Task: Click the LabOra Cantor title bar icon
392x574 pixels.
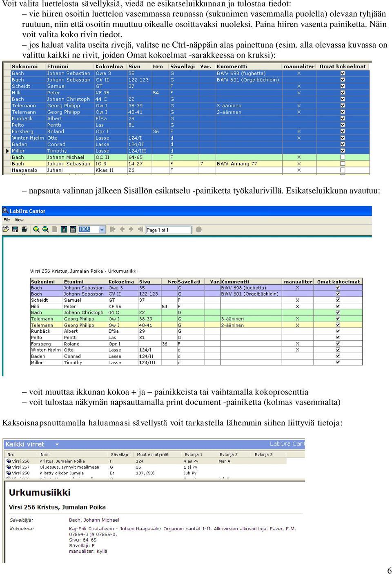Action: click(x=6, y=211)
